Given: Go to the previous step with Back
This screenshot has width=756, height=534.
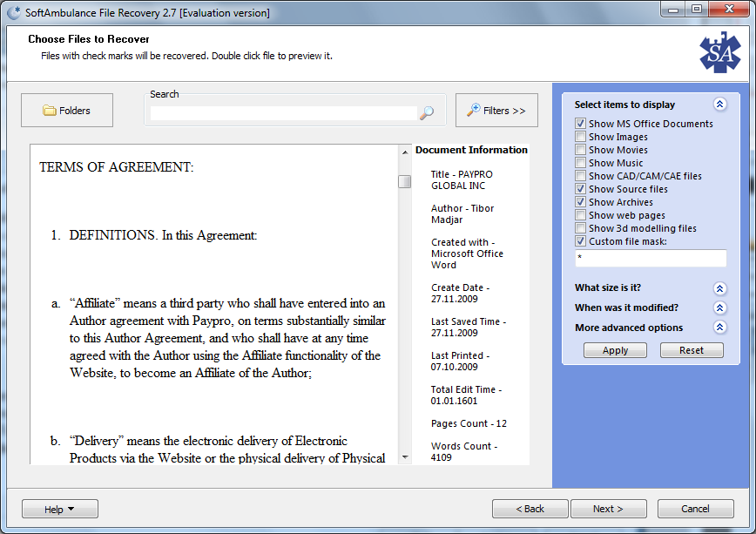Looking at the screenshot, I should pos(530,509).
